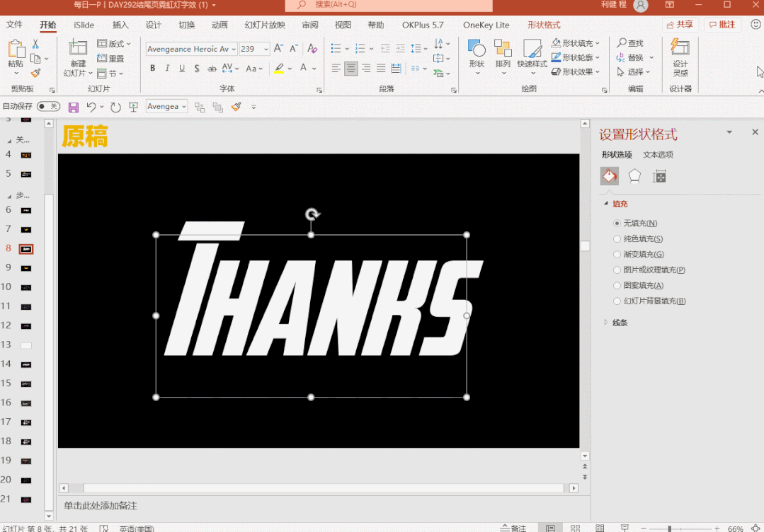Start slideshow from beginning icon
The height and width of the screenshot is (532, 764).
click(134, 107)
